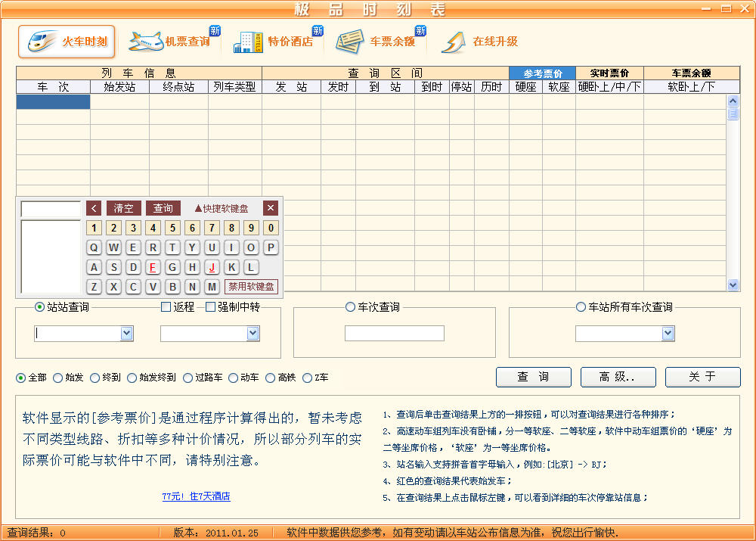756x541 pixels.
Task: Expand the arrival station dropdown
Action: click(x=253, y=334)
